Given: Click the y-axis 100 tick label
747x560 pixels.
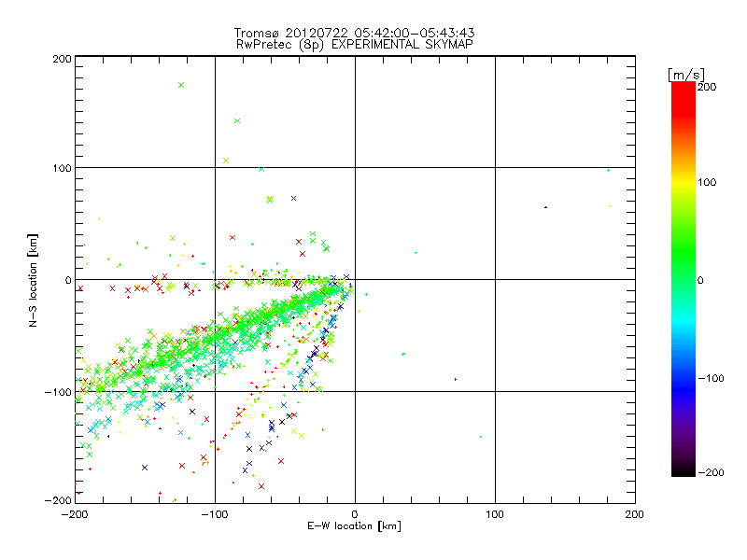Looking at the screenshot, I should [x=61, y=168].
